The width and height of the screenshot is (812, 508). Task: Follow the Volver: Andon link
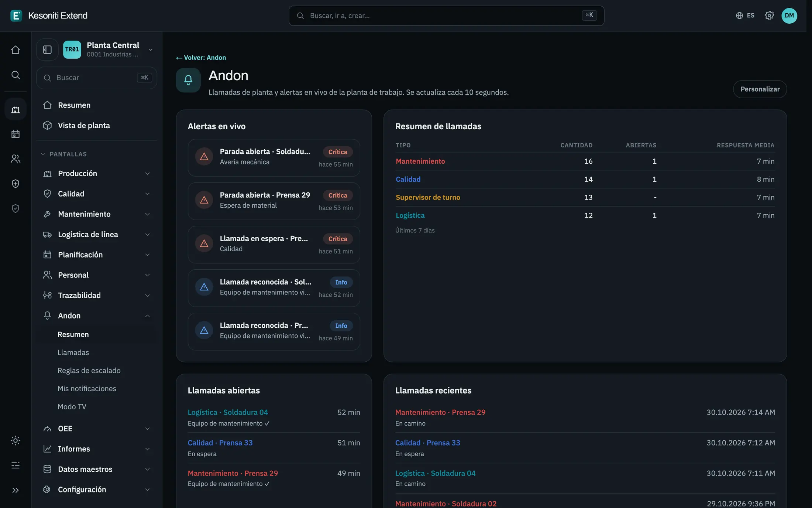coord(201,58)
